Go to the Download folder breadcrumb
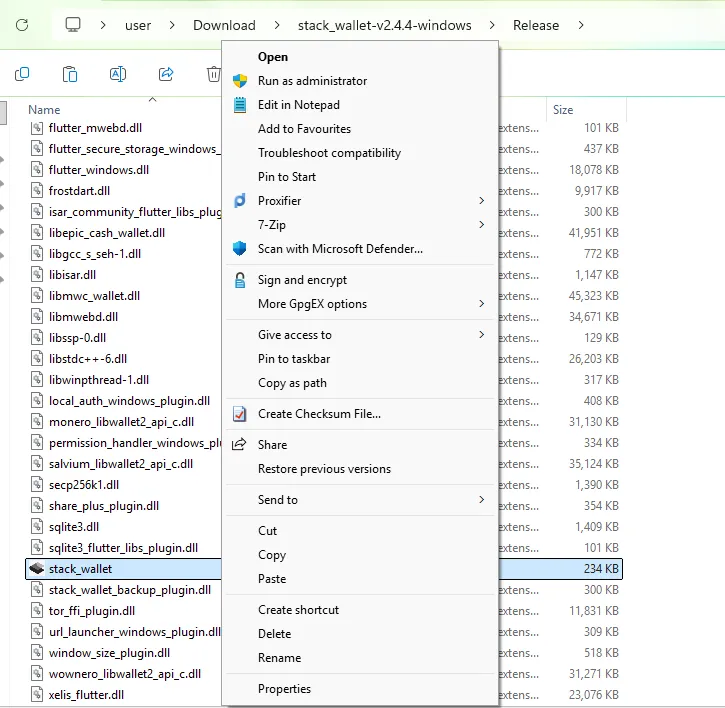725x708 pixels. pos(224,25)
